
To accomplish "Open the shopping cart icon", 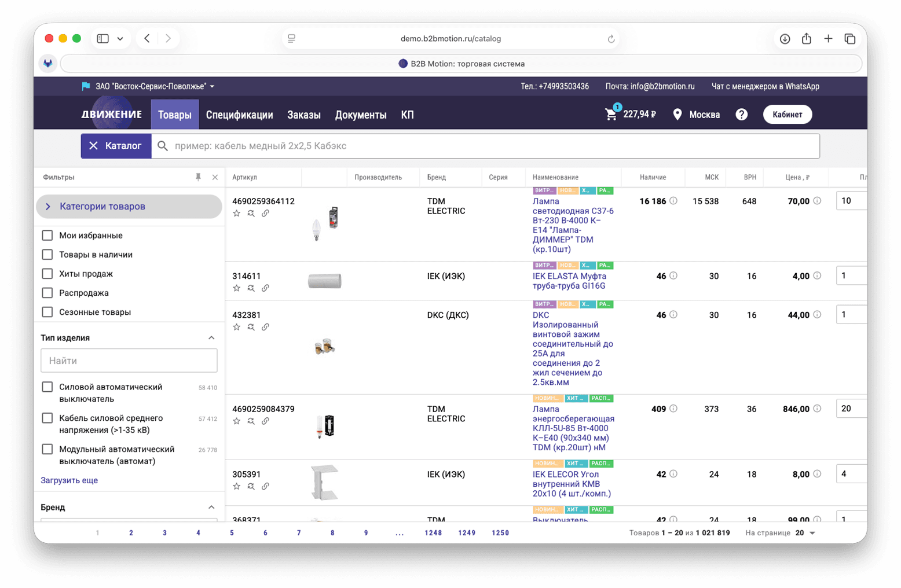I will [611, 114].
